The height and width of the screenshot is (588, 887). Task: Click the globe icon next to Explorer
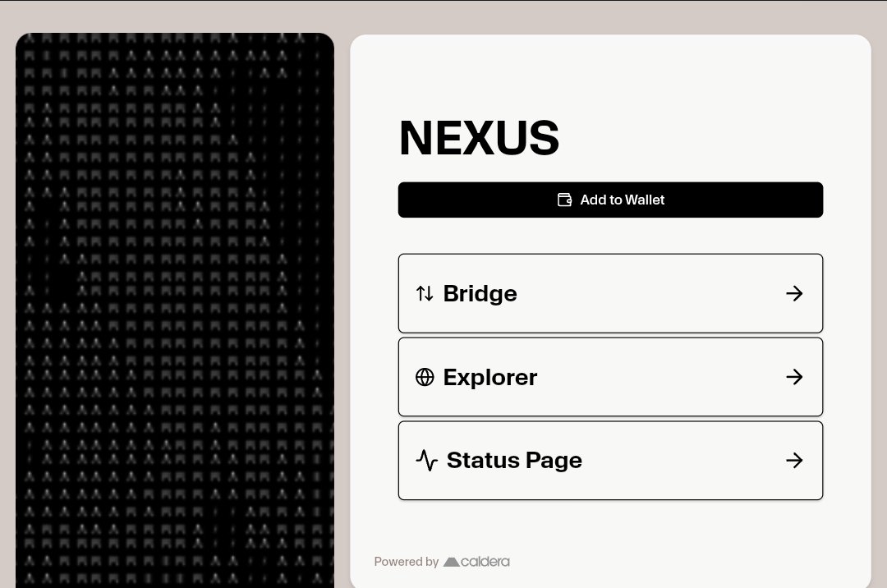[425, 377]
